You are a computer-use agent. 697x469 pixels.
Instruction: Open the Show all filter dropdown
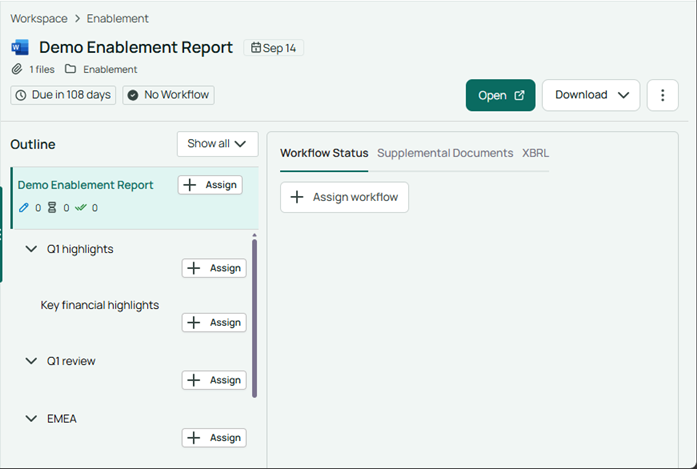[217, 144]
